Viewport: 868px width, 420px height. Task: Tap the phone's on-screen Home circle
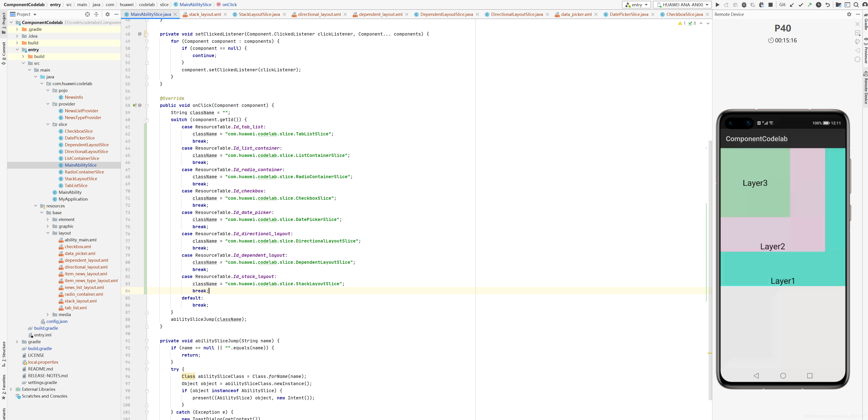point(783,376)
